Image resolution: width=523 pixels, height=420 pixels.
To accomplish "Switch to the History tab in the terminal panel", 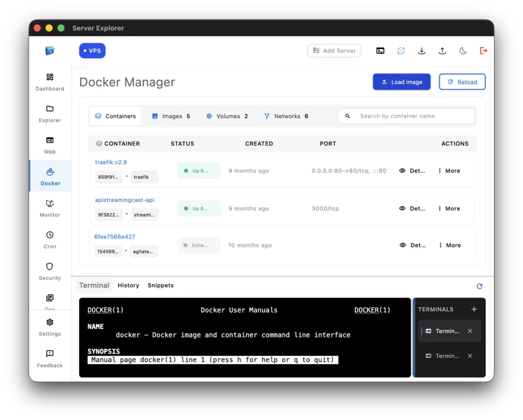I will (x=128, y=285).
